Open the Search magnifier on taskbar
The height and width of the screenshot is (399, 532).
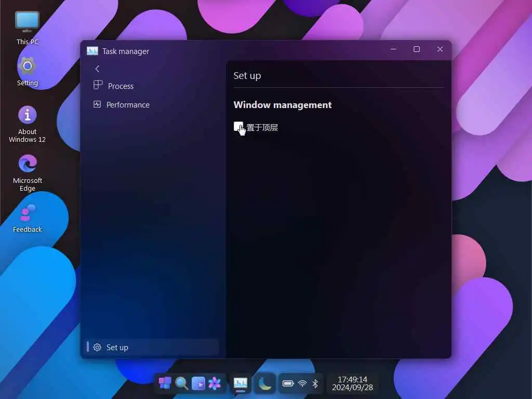coord(181,383)
